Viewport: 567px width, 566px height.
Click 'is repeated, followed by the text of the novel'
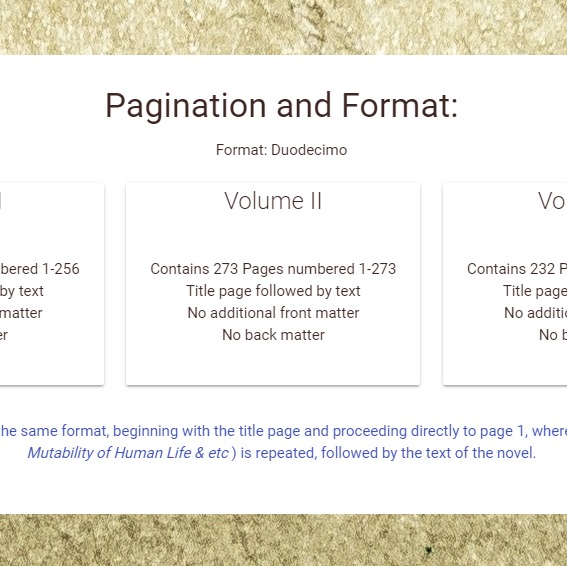coord(388,453)
